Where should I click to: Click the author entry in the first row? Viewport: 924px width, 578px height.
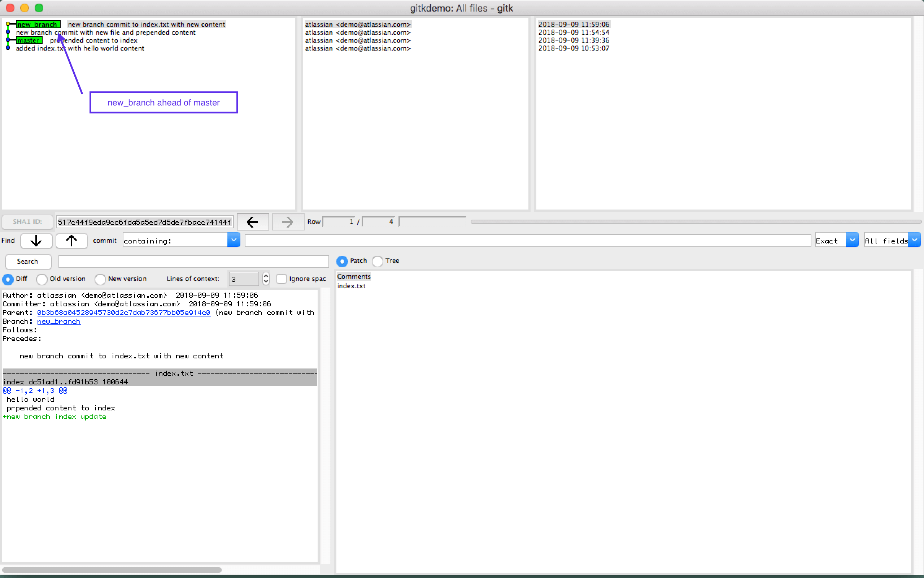[x=358, y=25]
